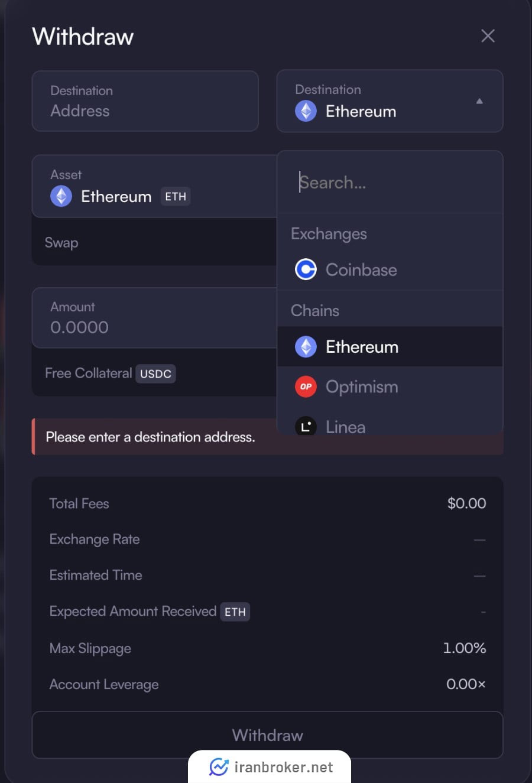Focus the Search chains input box

pyautogui.click(x=390, y=183)
